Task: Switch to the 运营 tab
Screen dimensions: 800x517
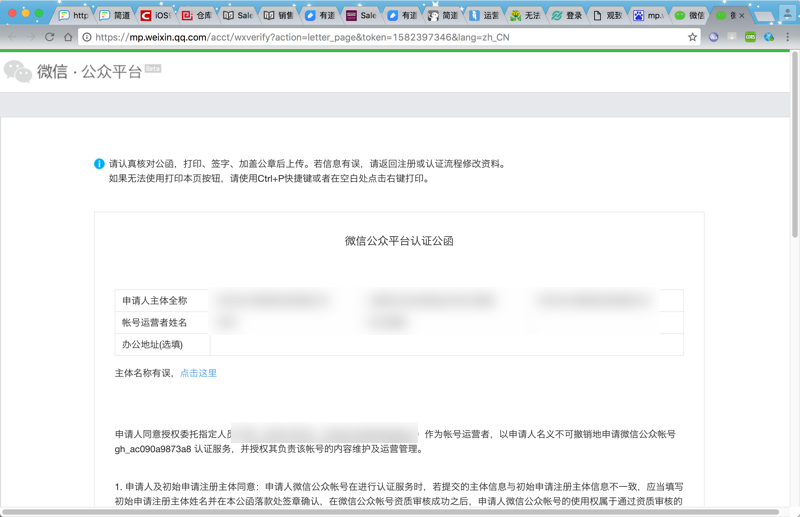Action: (484, 16)
